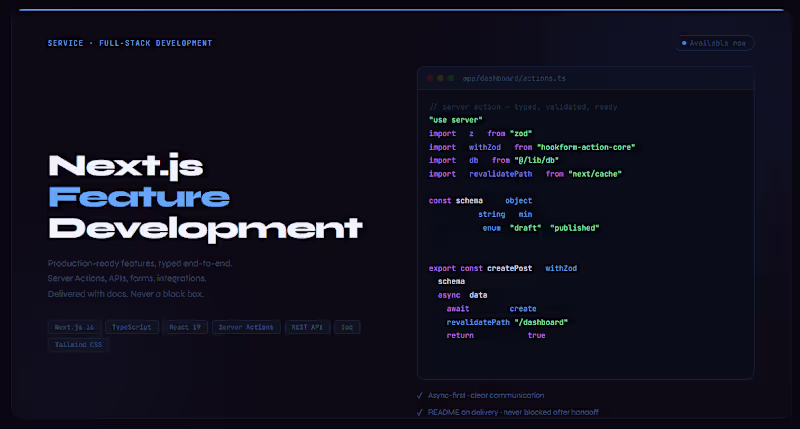This screenshot has width=800, height=429.
Task: Click the "Server Actions, APIs, forms, integrations." line
Action: pos(127,278)
